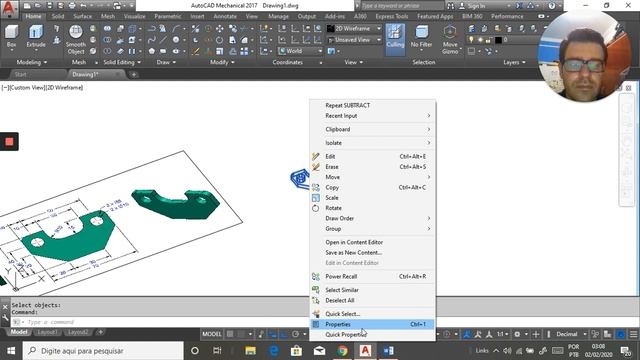This screenshot has width=640, height=360.
Task: Choose Quick Select in context menu
Action: (372, 314)
